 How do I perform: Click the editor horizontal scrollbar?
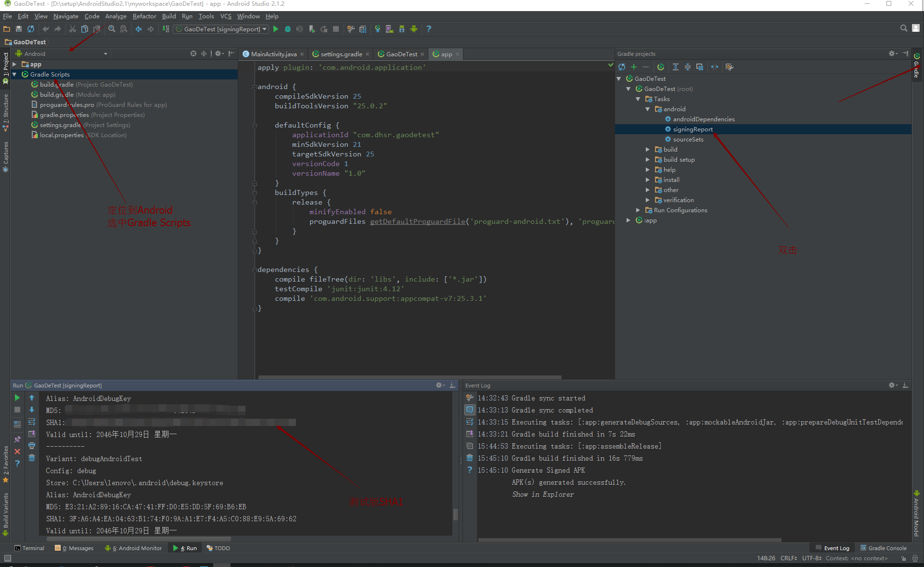coord(410,377)
